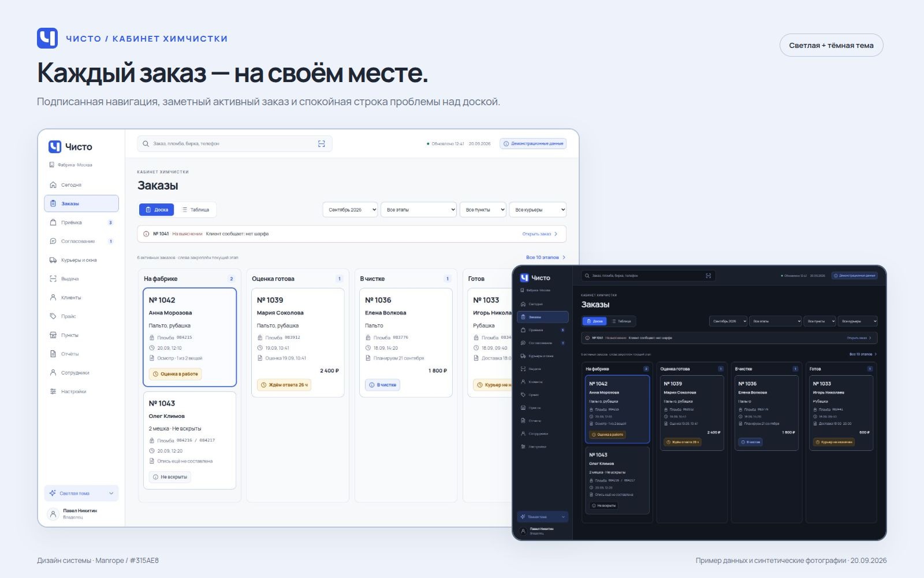Click the barcode scan icon in search field

(x=322, y=144)
